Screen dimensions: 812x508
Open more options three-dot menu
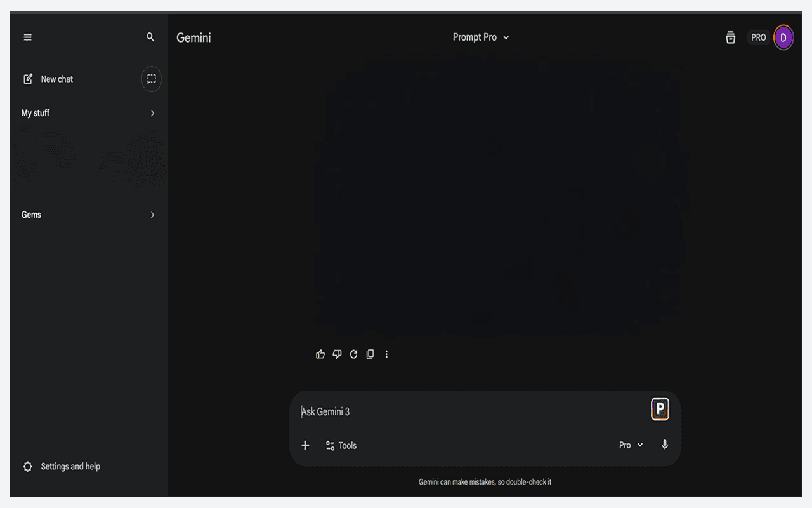pos(386,354)
